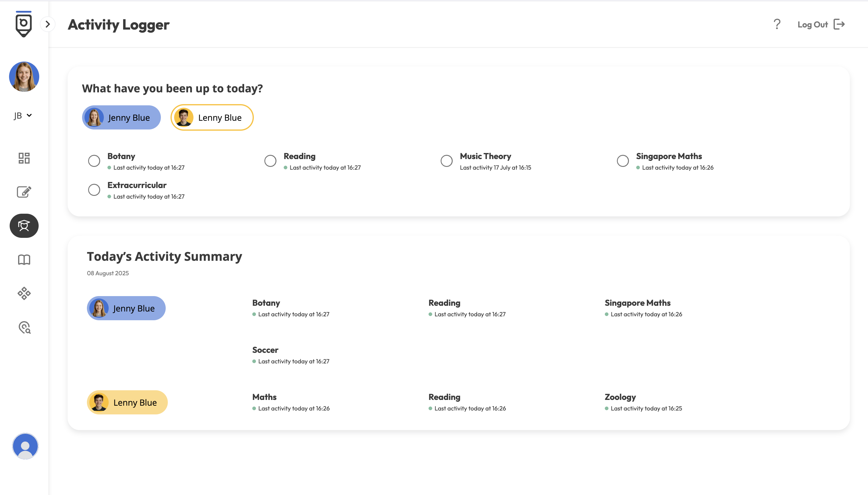
Task: Select the Botany radio button
Action: pos(94,161)
